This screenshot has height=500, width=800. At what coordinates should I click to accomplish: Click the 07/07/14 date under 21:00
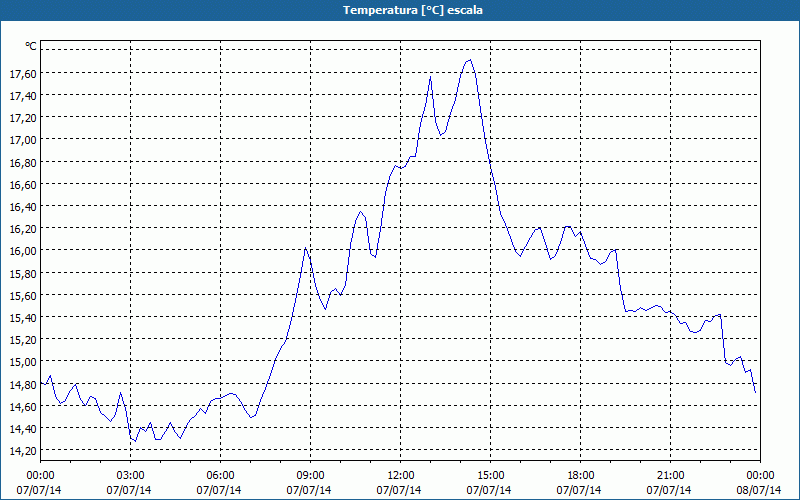tap(668, 490)
